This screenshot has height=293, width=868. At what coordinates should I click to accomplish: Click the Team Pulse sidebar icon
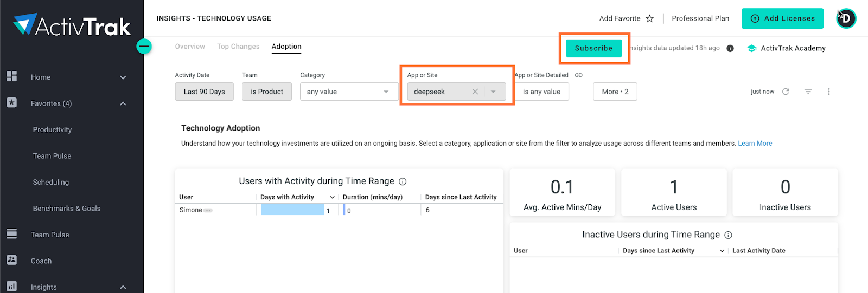(x=11, y=234)
